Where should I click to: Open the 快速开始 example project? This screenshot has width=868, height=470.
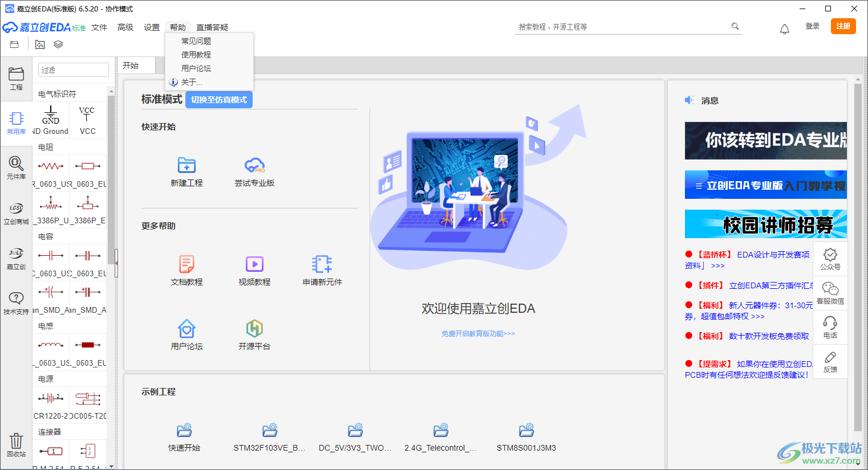(184, 437)
